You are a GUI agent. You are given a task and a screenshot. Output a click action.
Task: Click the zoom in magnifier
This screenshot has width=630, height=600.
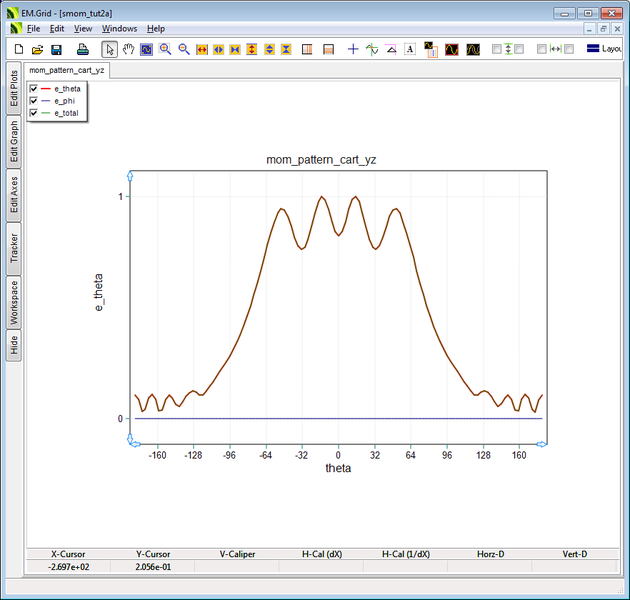pyautogui.click(x=165, y=49)
